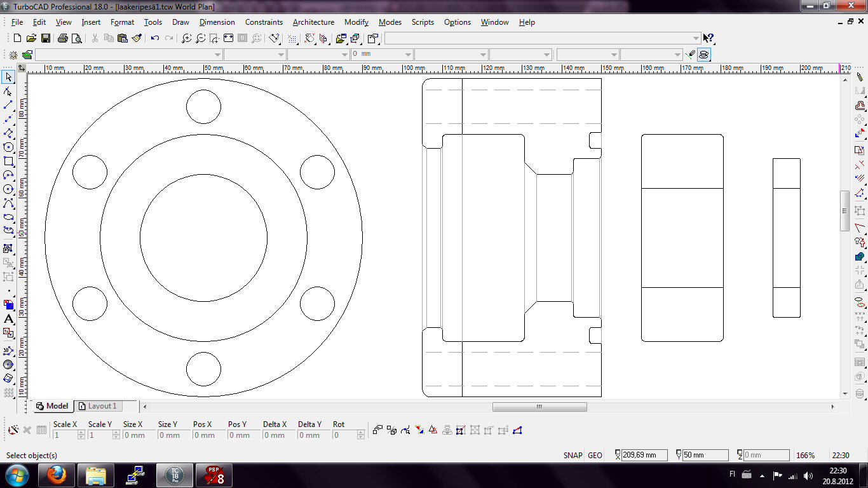Screen dimensions: 868x488
Task: Click the New file icon
Action: click(x=17, y=39)
